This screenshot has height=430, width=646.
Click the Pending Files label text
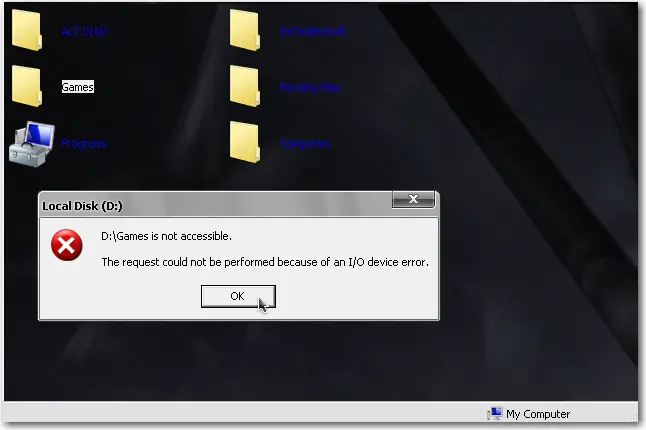(311, 87)
